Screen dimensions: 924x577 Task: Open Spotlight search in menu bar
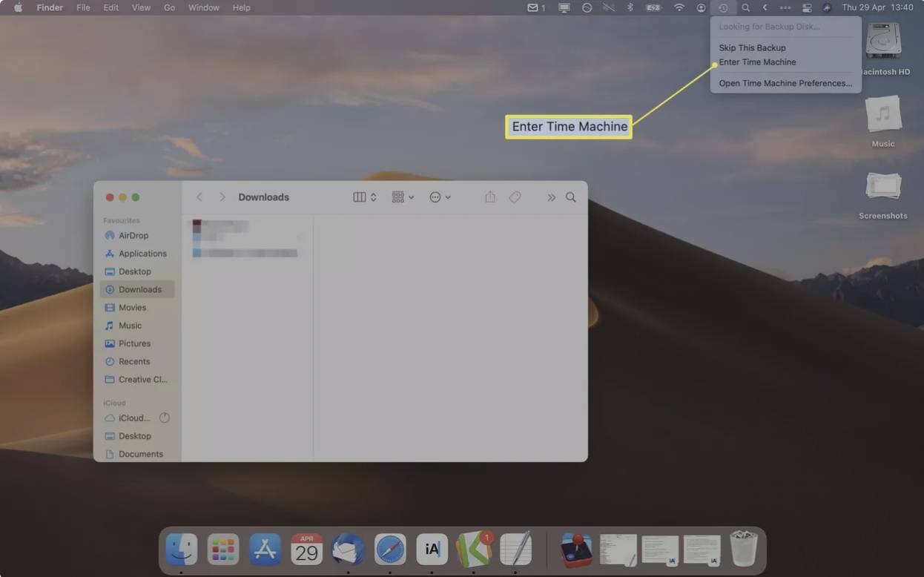[745, 7]
